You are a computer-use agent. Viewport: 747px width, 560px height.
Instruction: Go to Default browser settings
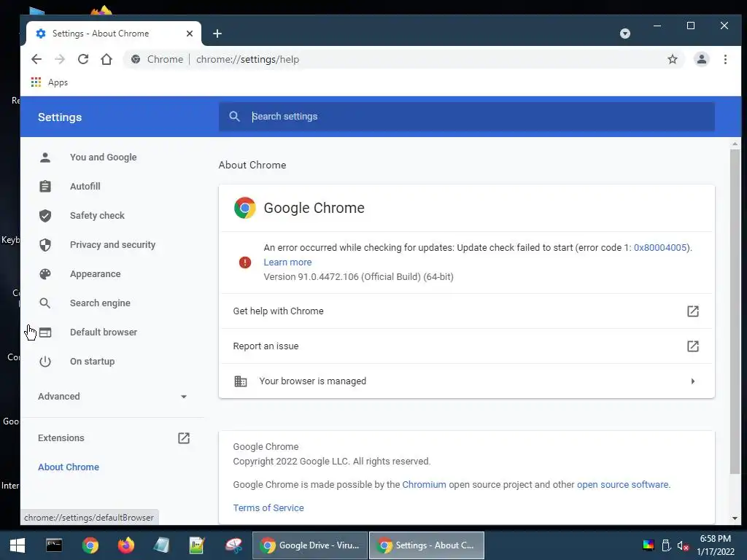(104, 332)
